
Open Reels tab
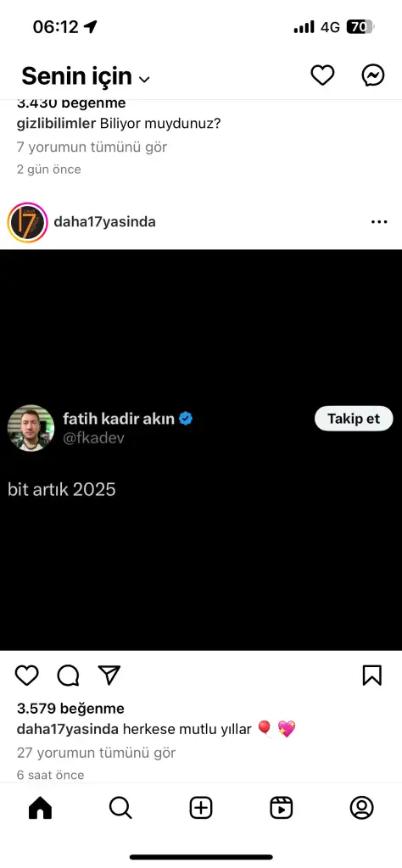click(x=282, y=808)
